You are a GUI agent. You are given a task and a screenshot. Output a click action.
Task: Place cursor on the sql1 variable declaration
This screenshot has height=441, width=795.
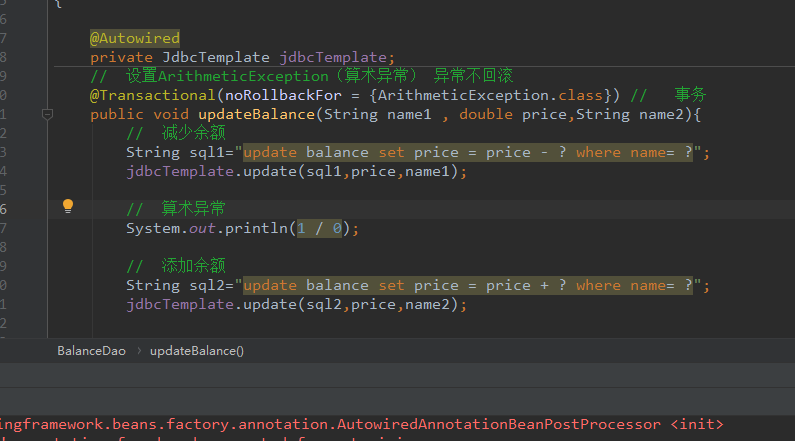[207, 153]
